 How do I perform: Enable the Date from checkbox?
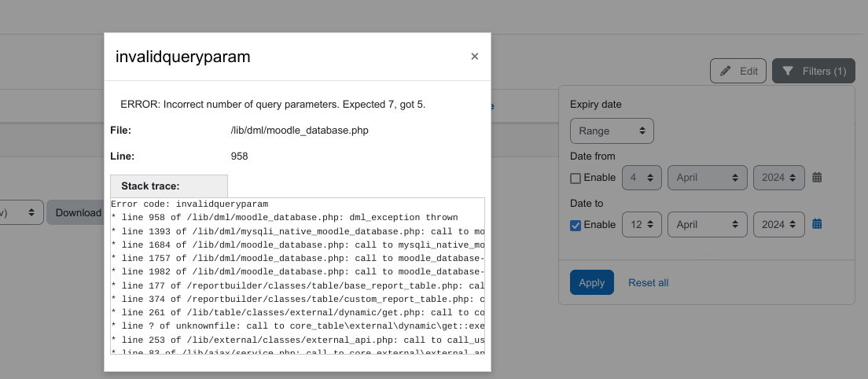(576, 178)
